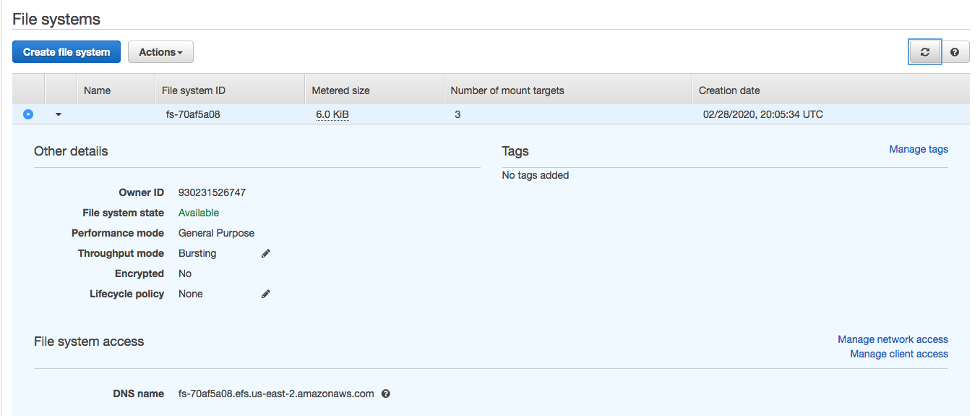Select radio button for fs-70af5a08
This screenshot has height=416, width=980.
[28, 114]
